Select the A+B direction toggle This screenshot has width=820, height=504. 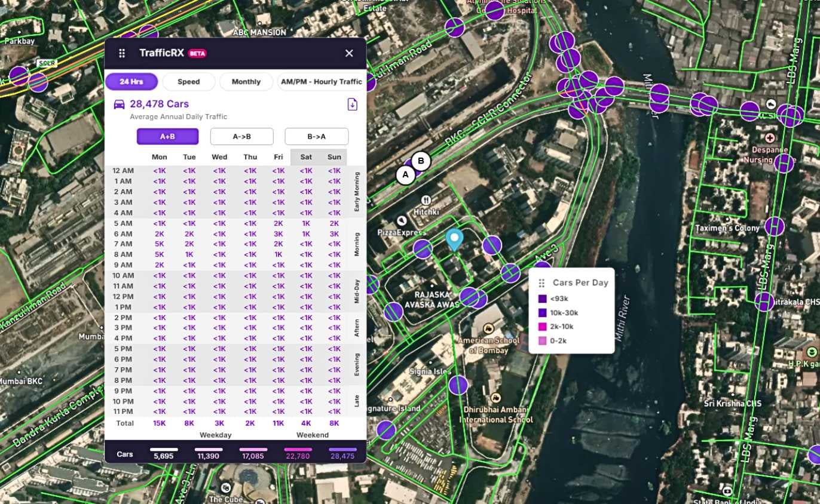(x=167, y=136)
